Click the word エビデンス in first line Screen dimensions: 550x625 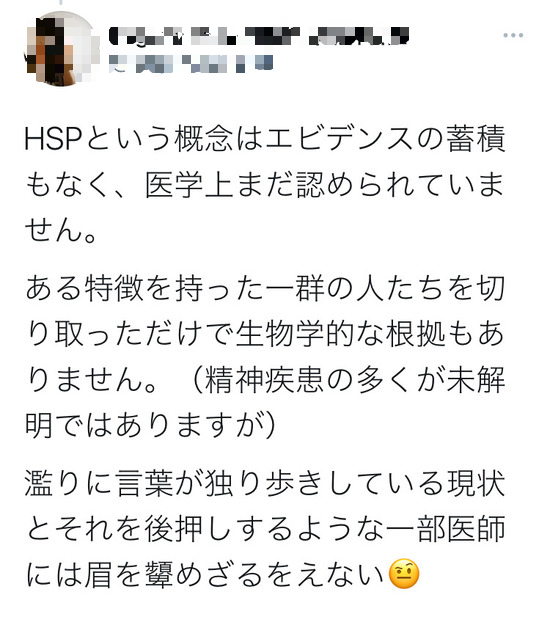click(x=338, y=139)
